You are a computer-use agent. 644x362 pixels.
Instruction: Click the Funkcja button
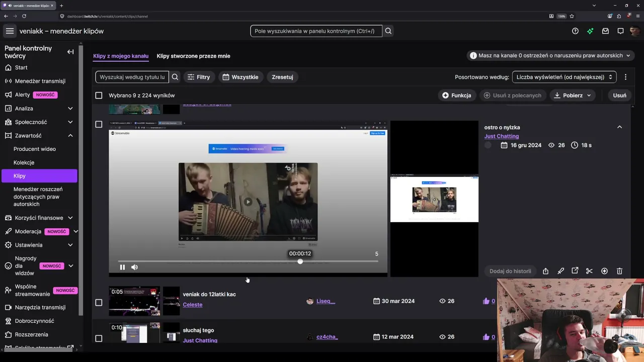coord(457,96)
